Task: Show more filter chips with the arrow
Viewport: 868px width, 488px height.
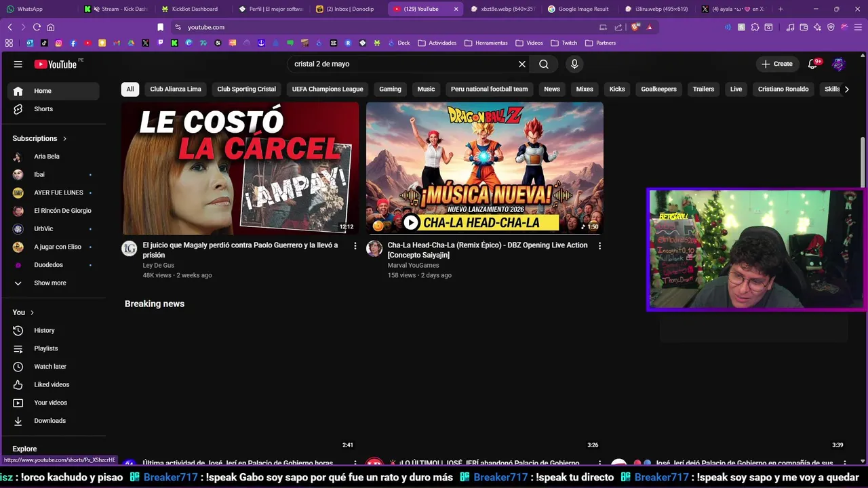Action: pos(846,89)
